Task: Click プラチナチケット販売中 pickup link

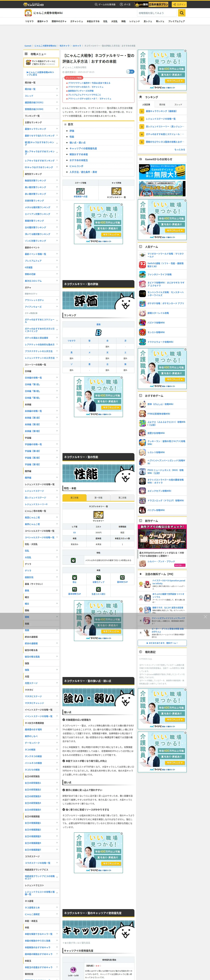Action: coord(89,83)
